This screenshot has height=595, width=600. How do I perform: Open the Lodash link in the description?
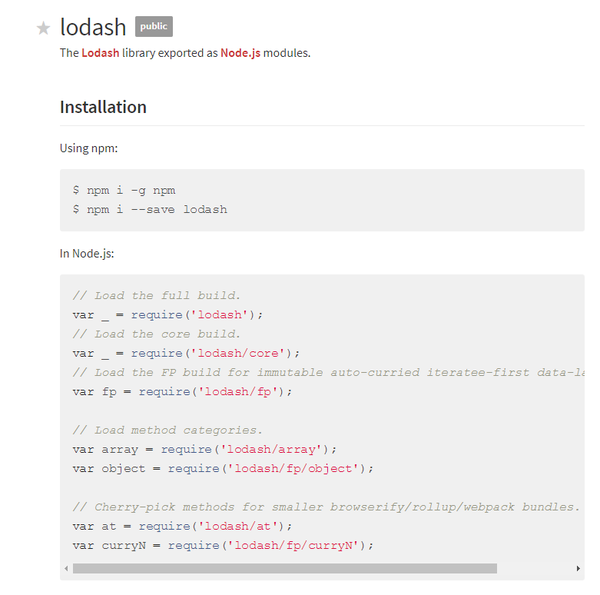point(100,53)
